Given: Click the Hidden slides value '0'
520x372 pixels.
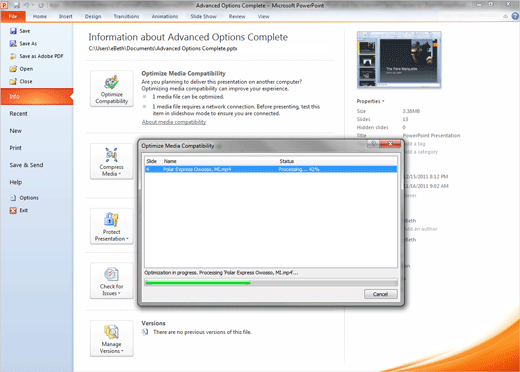Looking at the screenshot, I should coord(404,127).
